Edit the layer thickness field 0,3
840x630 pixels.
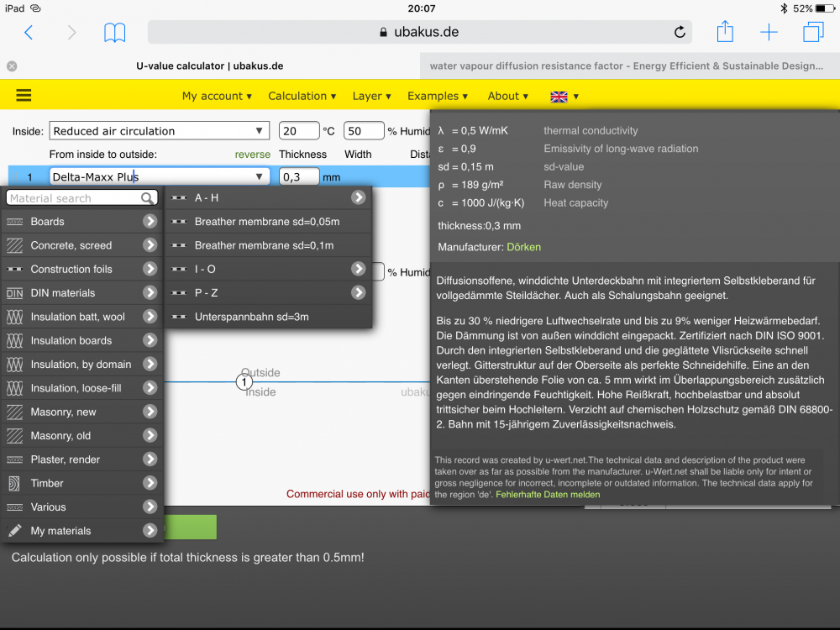pyautogui.click(x=298, y=176)
